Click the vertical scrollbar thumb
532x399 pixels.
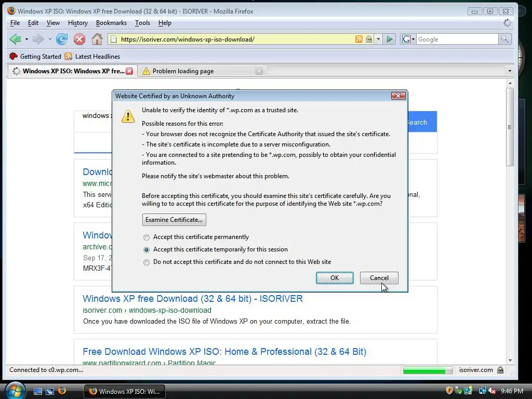(x=510, y=127)
